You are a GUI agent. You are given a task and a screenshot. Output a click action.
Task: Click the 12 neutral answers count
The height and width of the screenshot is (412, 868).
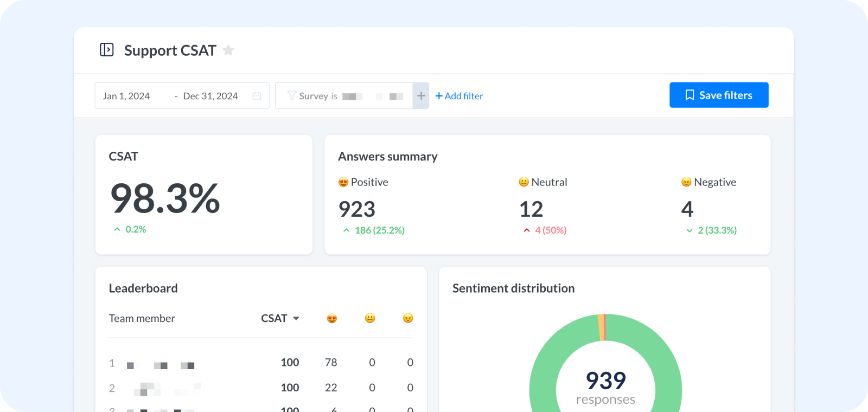pyautogui.click(x=531, y=209)
